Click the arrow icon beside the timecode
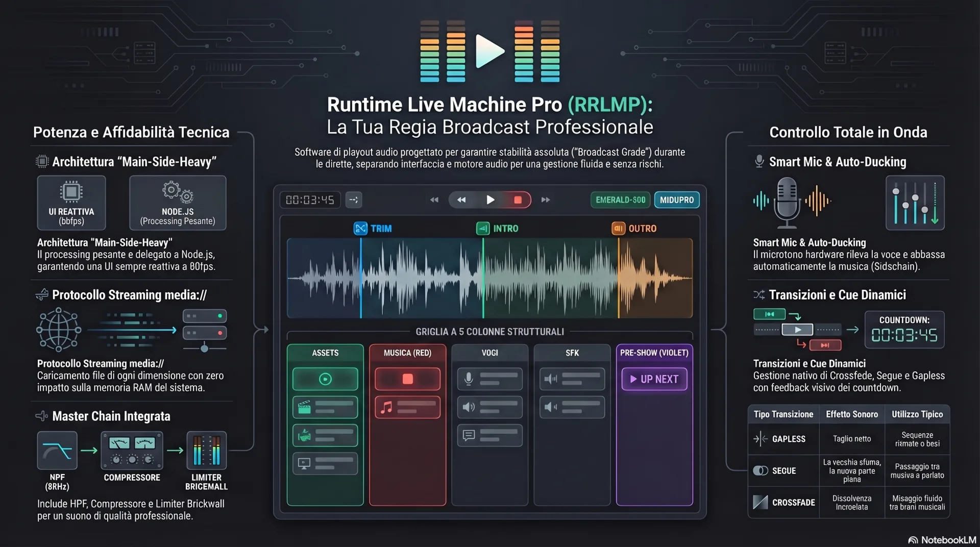Viewport: 980px width, 547px height. (x=354, y=200)
